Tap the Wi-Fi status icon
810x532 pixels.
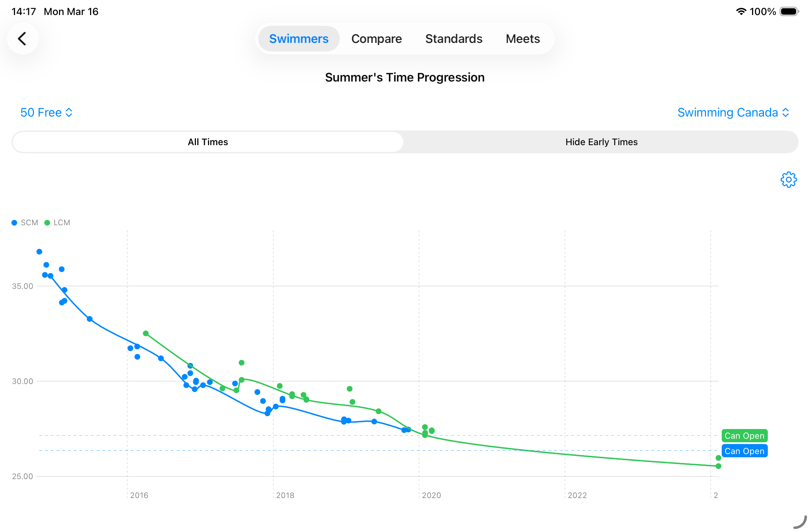pyautogui.click(x=741, y=11)
